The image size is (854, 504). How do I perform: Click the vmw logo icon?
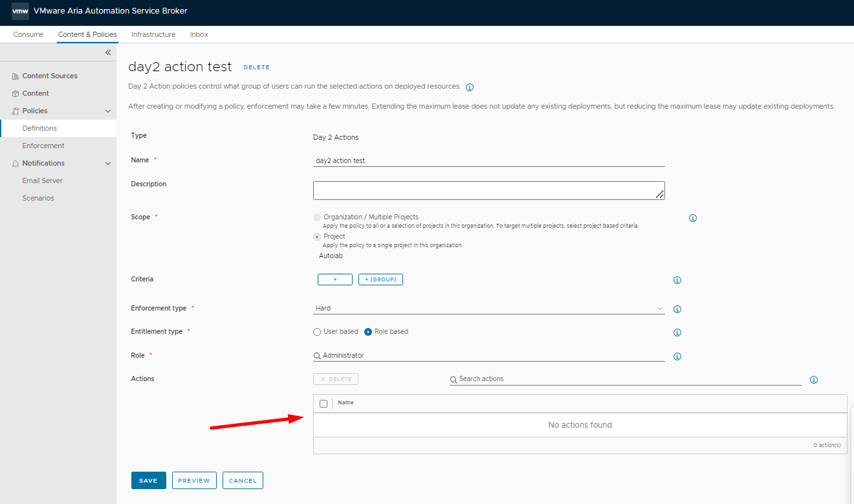point(20,11)
